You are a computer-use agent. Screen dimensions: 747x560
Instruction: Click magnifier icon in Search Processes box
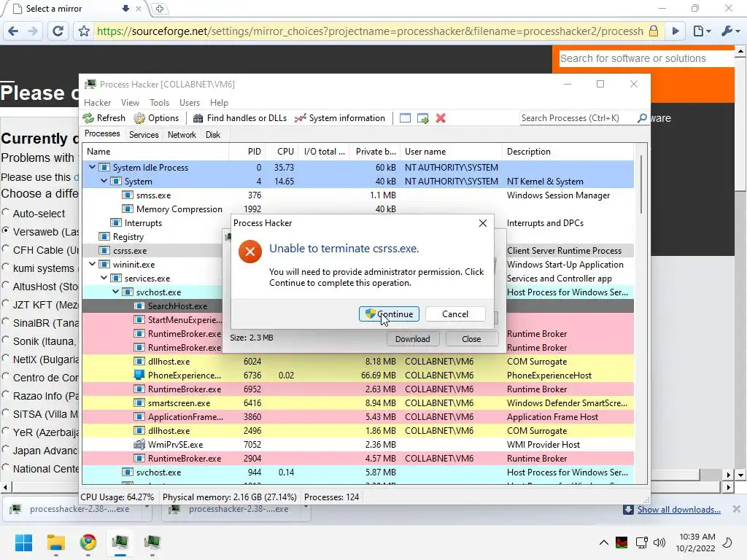pos(642,118)
